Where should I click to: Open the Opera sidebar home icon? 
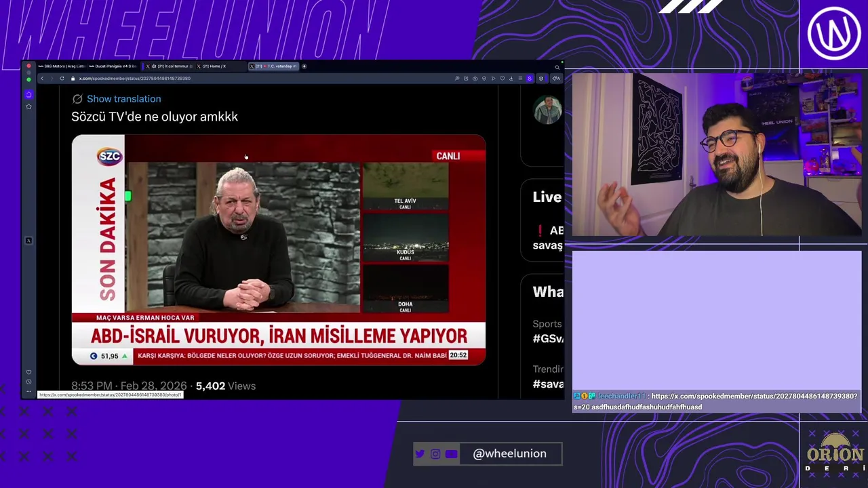pos(28,94)
